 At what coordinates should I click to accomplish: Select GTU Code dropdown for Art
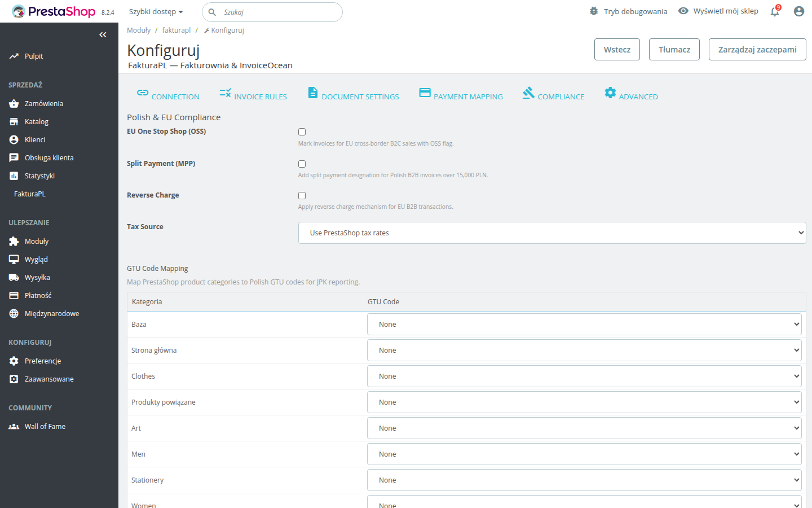click(584, 428)
